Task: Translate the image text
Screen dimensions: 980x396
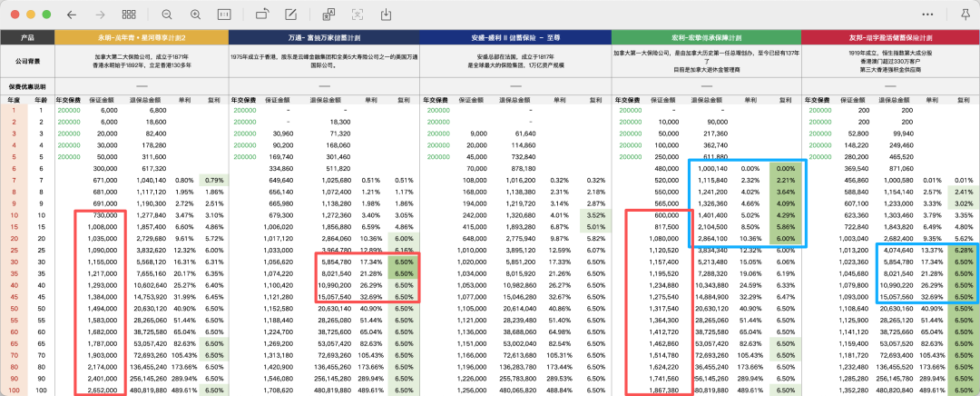Action: tap(328, 15)
